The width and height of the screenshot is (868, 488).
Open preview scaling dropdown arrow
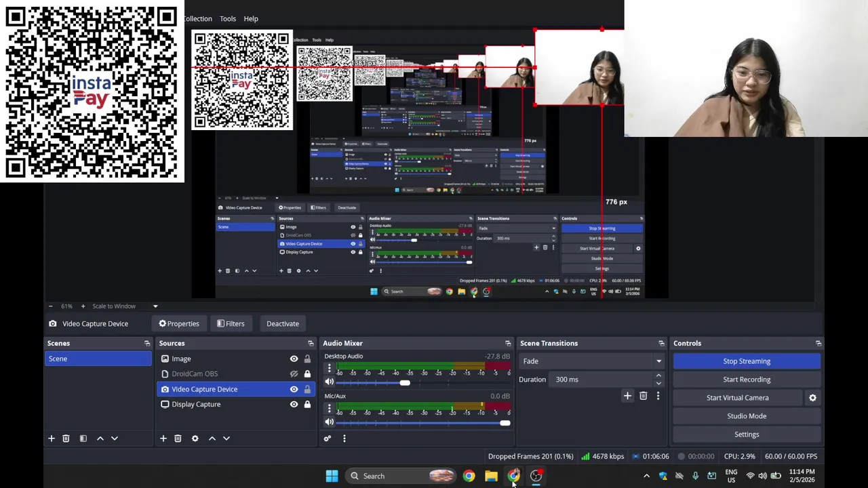coord(155,306)
